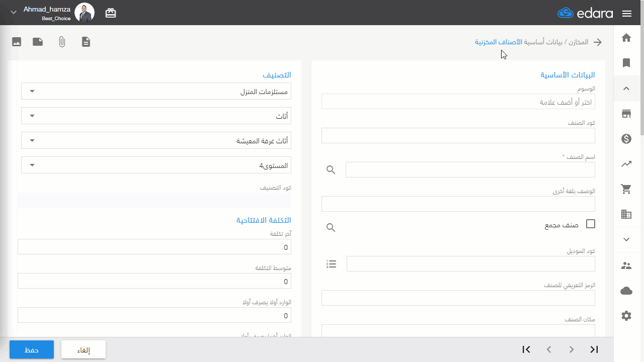Click Ahmad_hamza profile avatar
Screen dimensions: 644x362
point(85,13)
